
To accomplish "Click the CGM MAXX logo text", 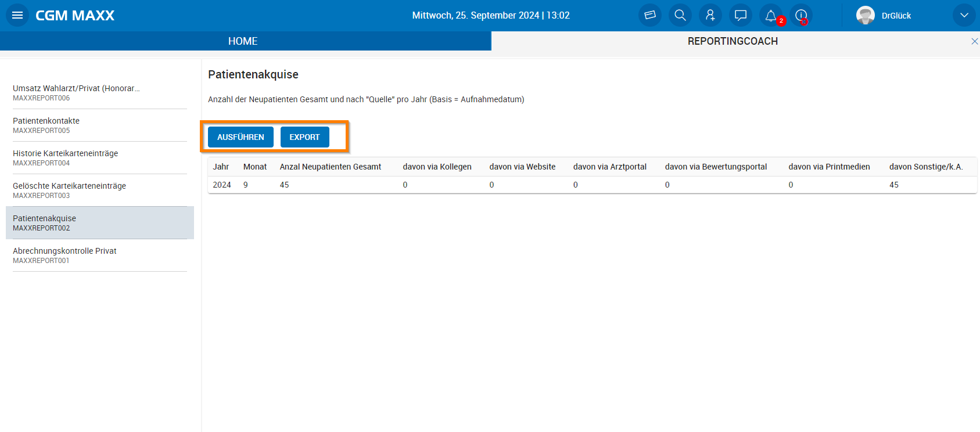I will (75, 16).
